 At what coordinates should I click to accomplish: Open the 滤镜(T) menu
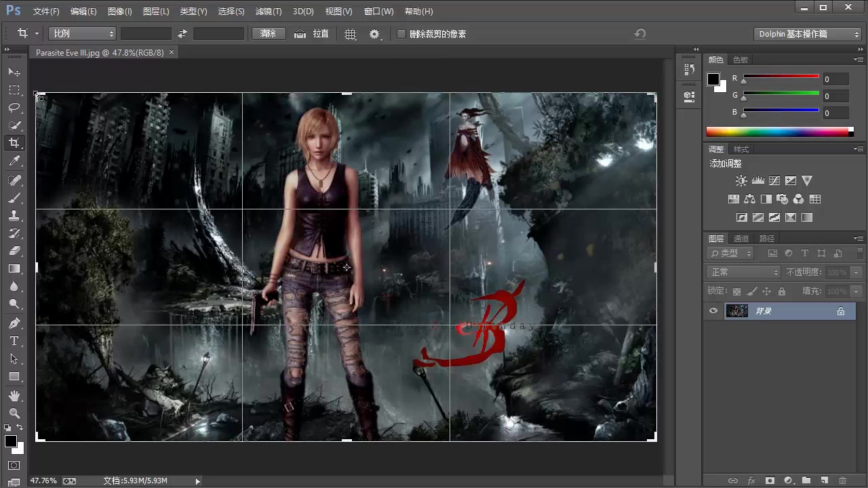pos(268,12)
